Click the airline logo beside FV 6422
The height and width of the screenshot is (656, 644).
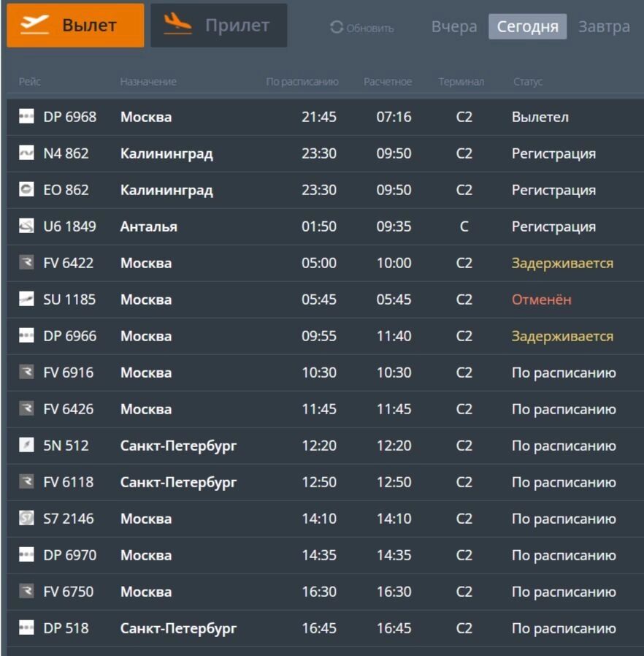point(26,263)
